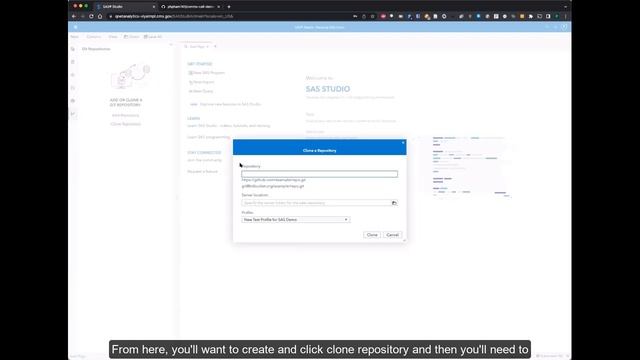Click the Clone Repository link in side pane
The width and height of the screenshot is (640, 360).
pyautogui.click(x=125, y=124)
